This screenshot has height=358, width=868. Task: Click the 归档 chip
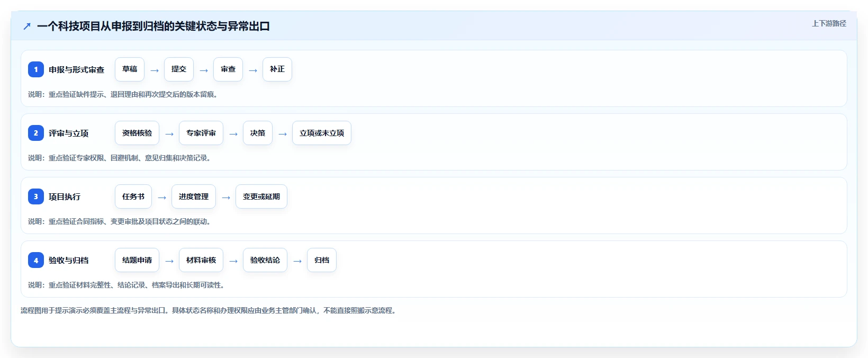click(322, 260)
